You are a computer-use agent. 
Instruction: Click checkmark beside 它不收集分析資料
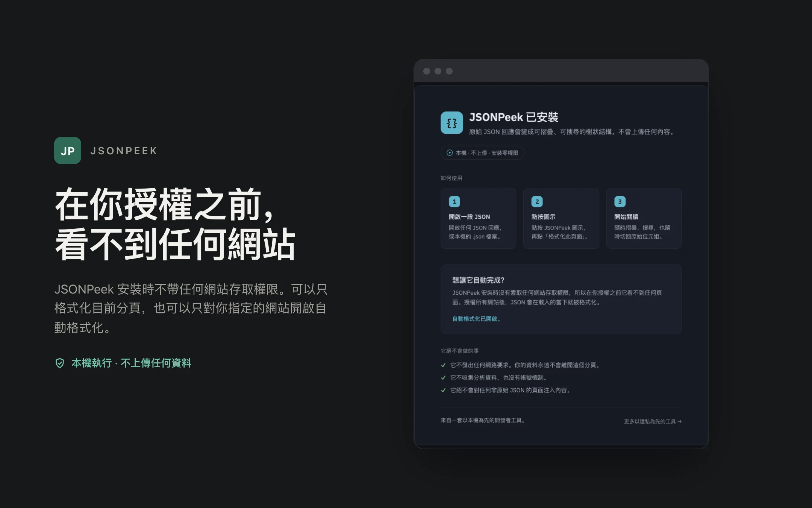point(443,378)
